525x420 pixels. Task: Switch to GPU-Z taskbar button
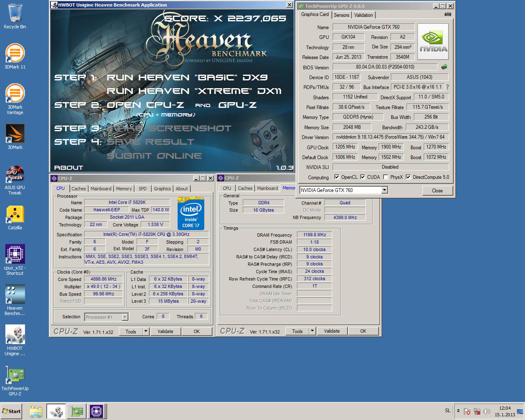click(77, 411)
